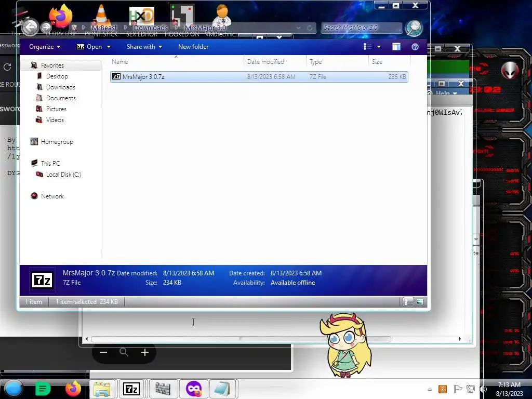Image resolution: width=532 pixels, height=399 pixels.
Task: Click the Notepad horizontal scrollbar
Action: coord(241,339)
